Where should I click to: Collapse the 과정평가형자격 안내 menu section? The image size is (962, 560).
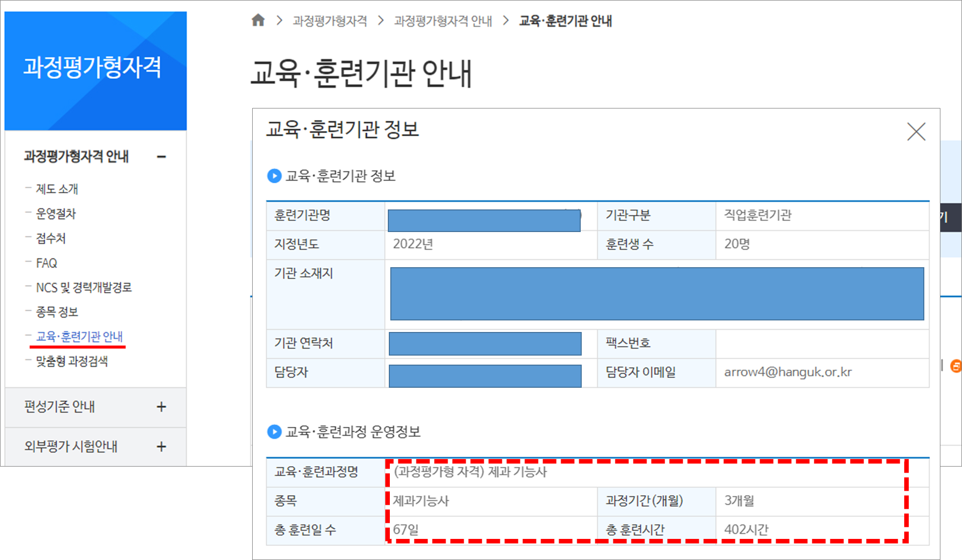pos(161,157)
